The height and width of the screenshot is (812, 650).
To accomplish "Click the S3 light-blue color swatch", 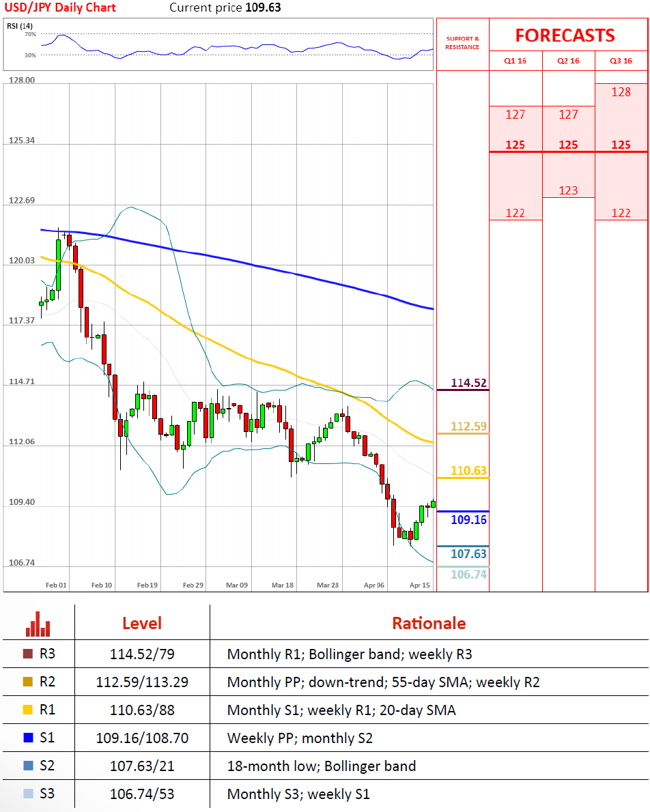I will (28, 794).
